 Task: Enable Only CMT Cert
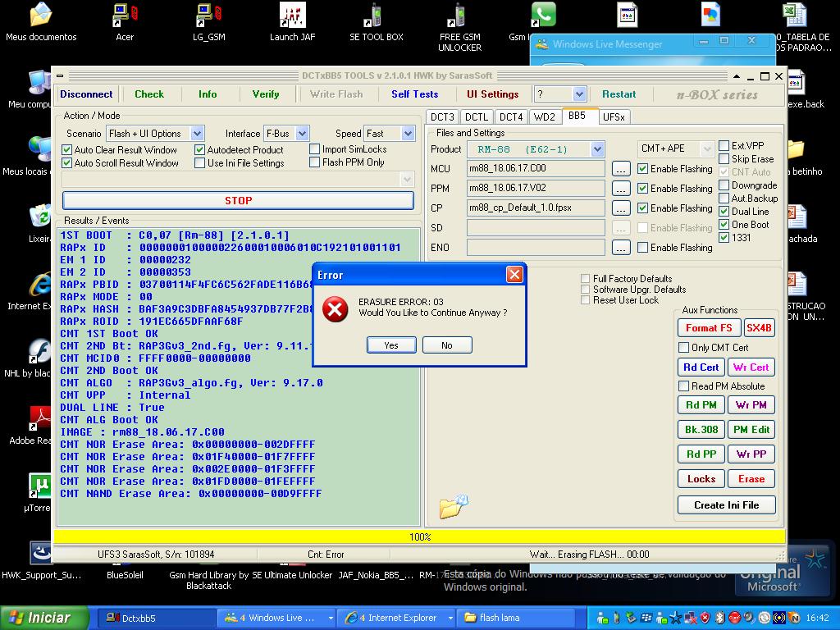tap(683, 348)
